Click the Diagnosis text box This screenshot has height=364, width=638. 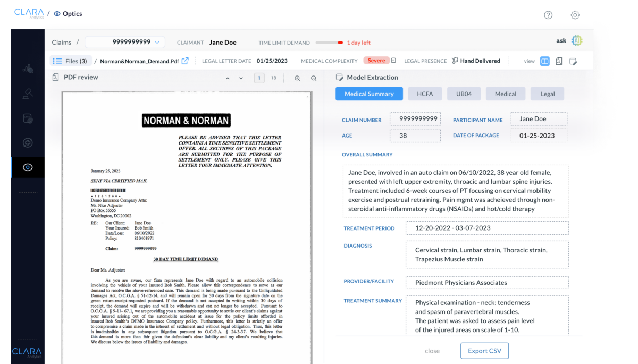click(x=487, y=255)
